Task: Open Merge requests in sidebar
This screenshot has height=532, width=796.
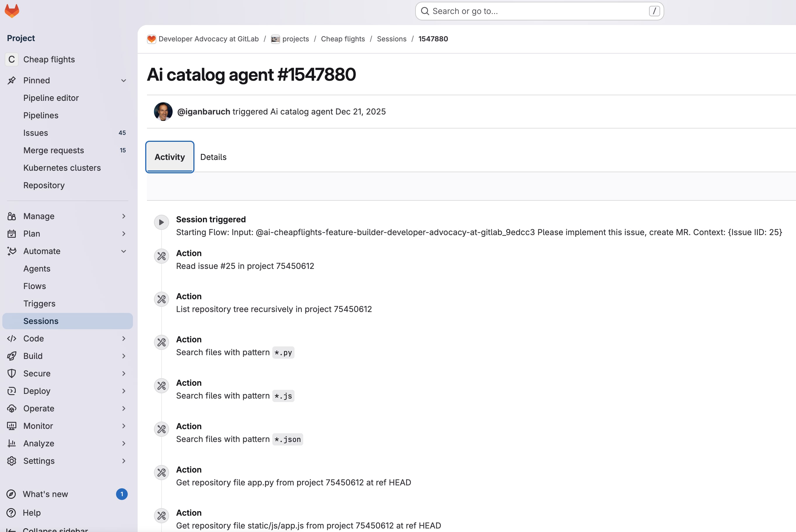Action: click(54, 150)
